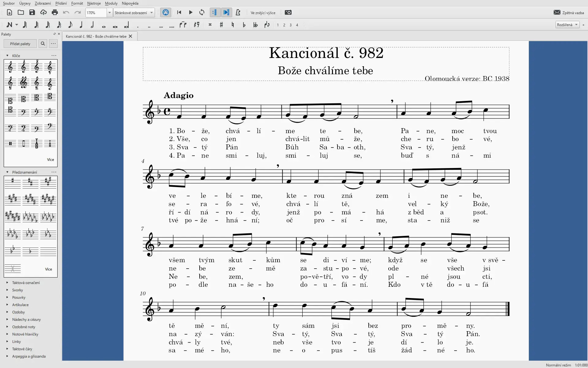Open the Soubor menu
Image resolution: width=588 pixels, height=368 pixels.
(9, 3)
